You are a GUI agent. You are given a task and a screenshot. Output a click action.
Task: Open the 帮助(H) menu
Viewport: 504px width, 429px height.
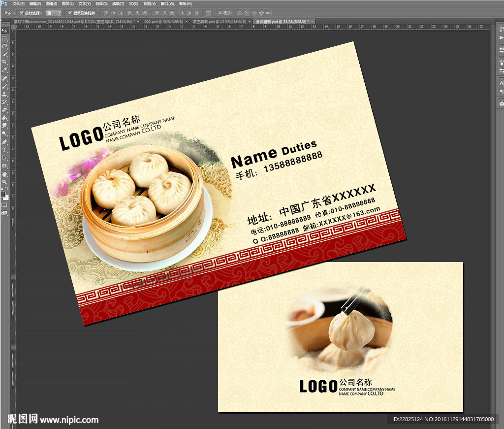coord(185,3)
